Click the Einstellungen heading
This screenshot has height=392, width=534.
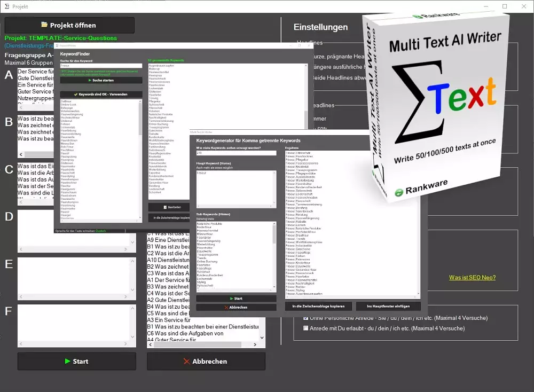click(320, 27)
